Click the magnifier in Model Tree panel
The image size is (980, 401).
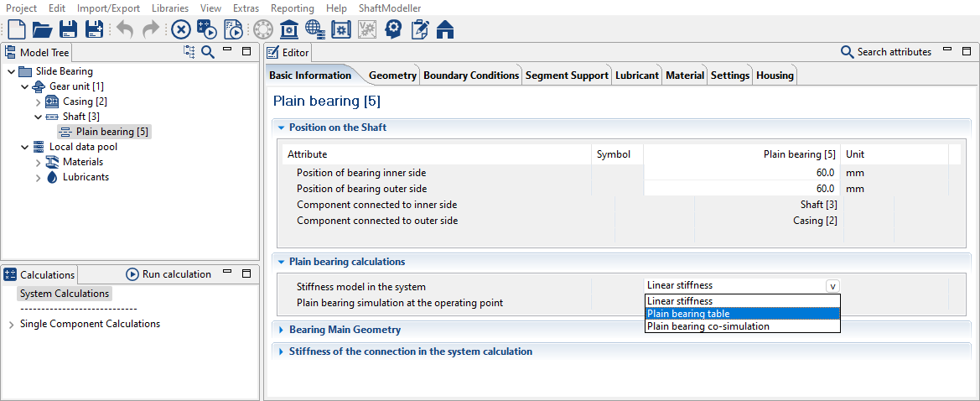coord(208,52)
